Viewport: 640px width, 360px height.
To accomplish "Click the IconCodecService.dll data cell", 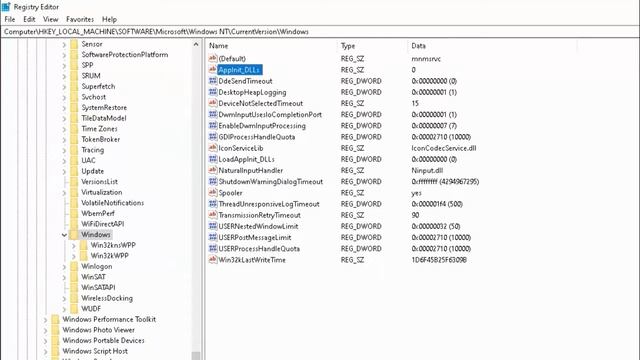I will [x=444, y=148].
